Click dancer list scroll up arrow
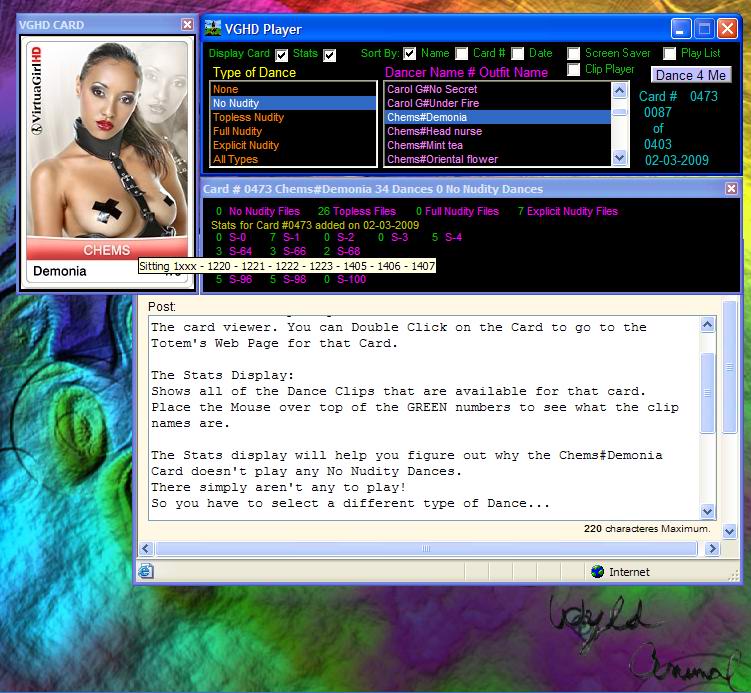 [620, 90]
